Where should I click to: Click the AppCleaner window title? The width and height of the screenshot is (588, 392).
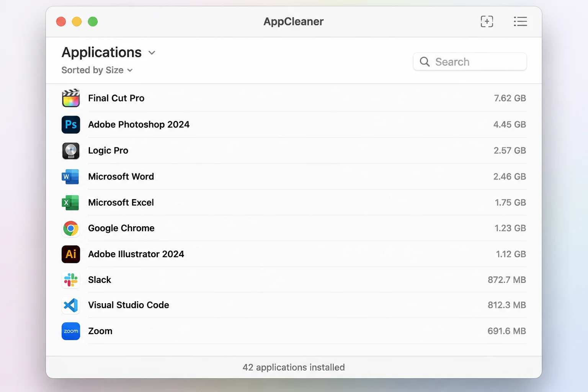pos(294,21)
